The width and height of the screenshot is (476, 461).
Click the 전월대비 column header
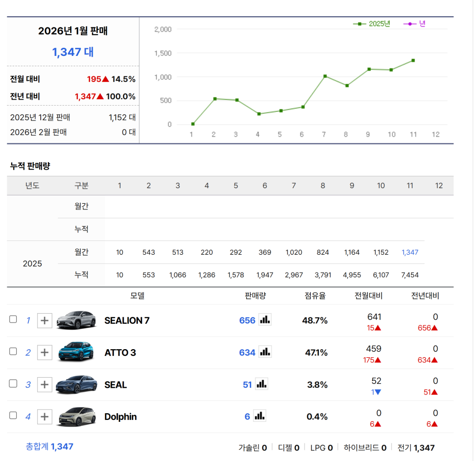(369, 296)
